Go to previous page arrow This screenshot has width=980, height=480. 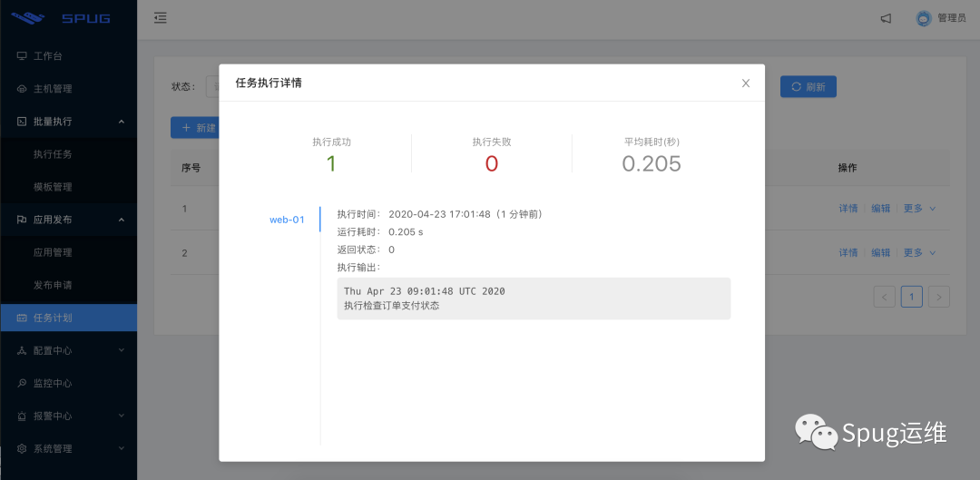point(884,297)
